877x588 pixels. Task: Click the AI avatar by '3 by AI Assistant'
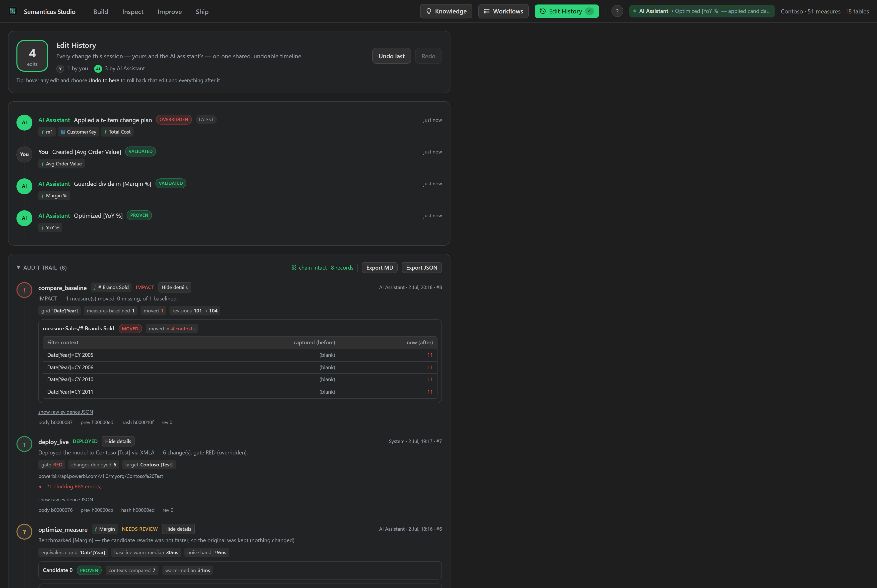98,69
